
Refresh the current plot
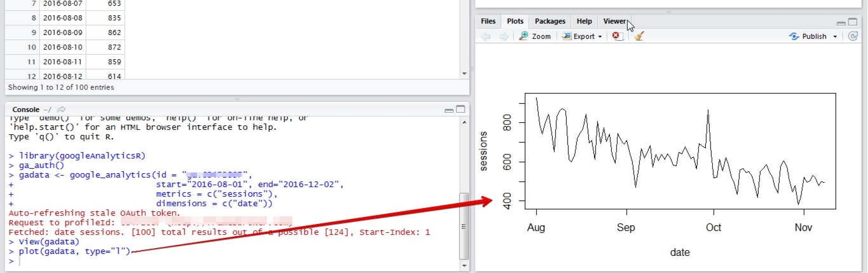[x=853, y=36]
